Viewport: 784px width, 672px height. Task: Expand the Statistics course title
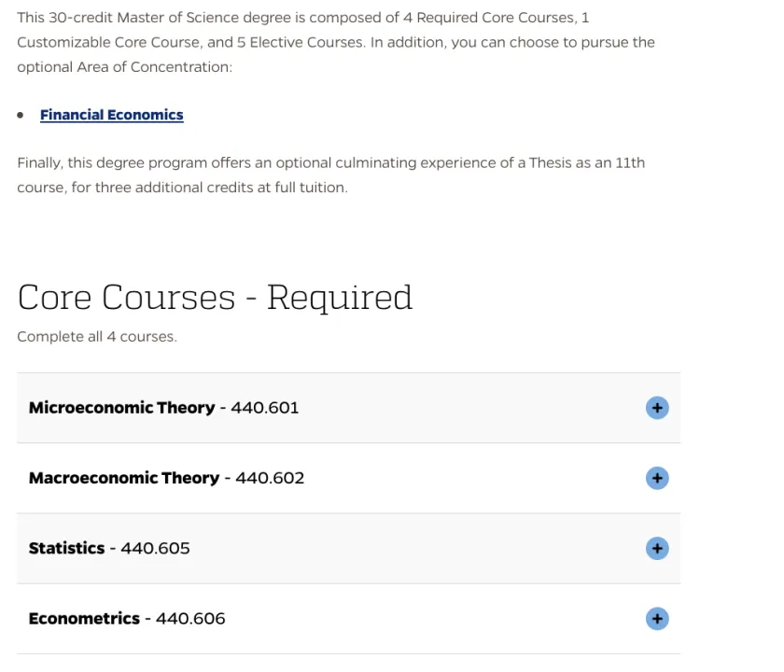(66, 548)
